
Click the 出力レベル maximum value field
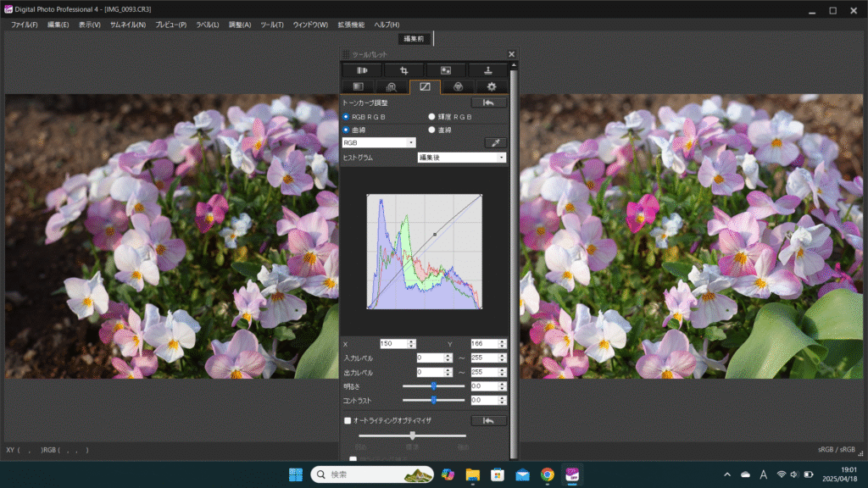pos(485,373)
